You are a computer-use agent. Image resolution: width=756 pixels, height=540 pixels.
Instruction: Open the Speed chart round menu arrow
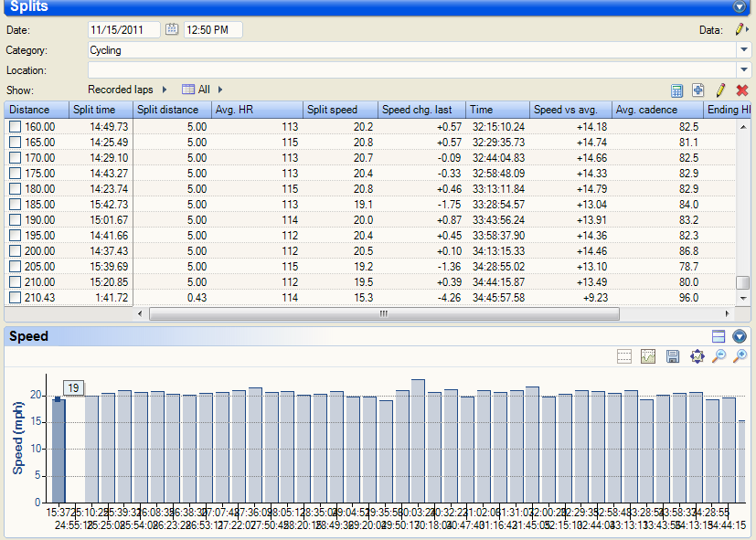pyautogui.click(x=740, y=336)
